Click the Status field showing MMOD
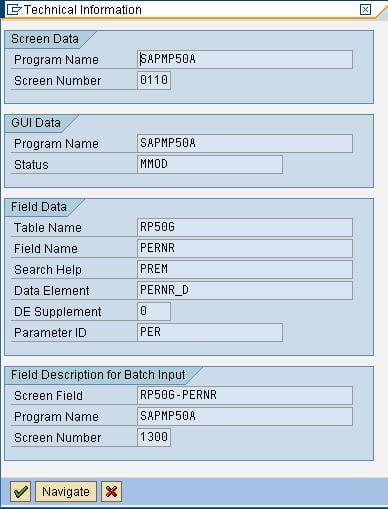Viewport: 388px width, 509px height. [210, 164]
